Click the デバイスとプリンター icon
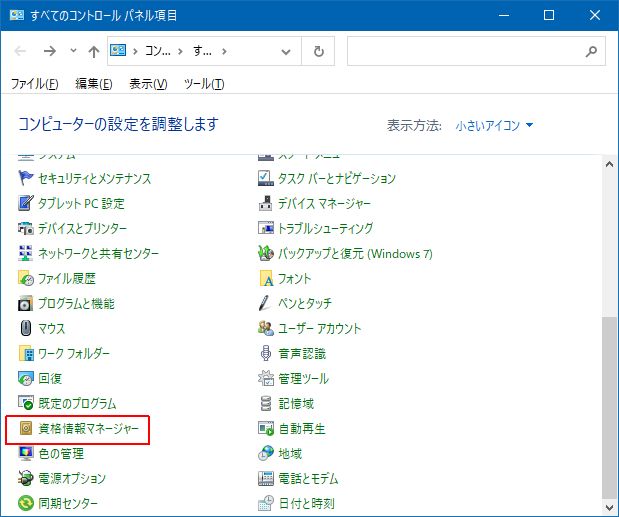The width and height of the screenshot is (619, 517). (26, 229)
